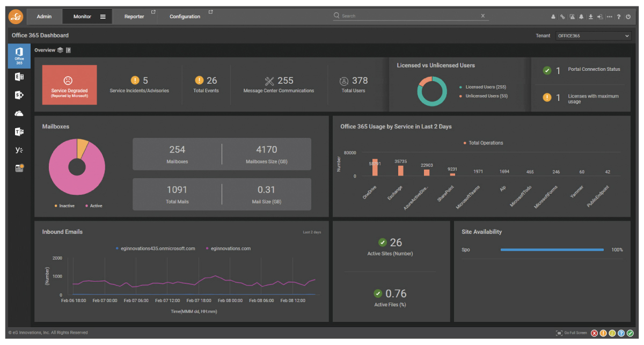Click Portal Connection Status text
The image size is (644, 345).
coord(594,69)
